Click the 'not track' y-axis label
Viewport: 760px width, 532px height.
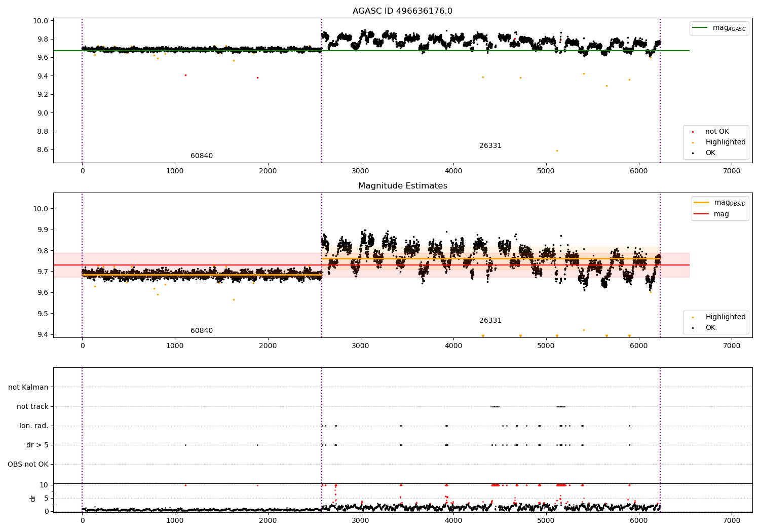[x=32, y=406]
